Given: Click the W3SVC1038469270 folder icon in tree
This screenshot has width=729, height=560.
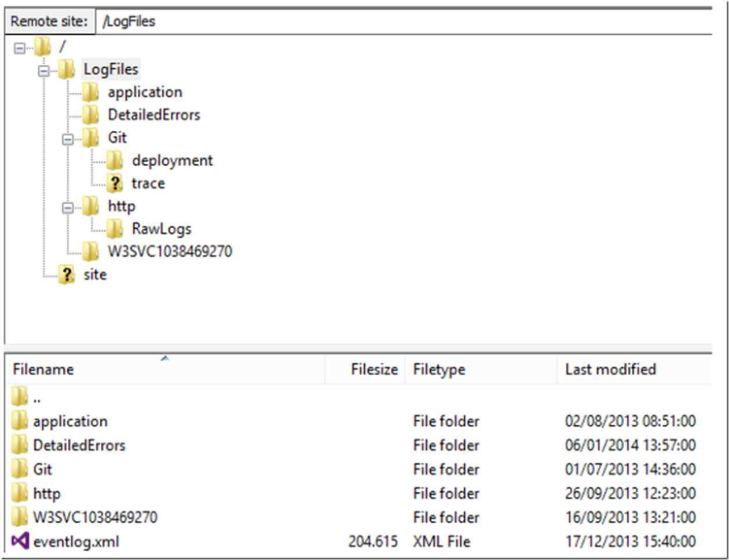Looking at the screenshot, I should point(90,252).
